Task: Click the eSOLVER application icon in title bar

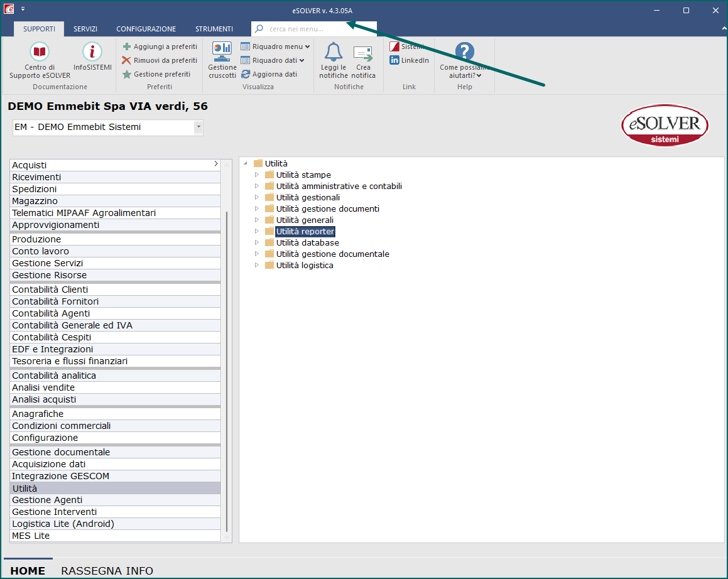Action: pos(9,9)
